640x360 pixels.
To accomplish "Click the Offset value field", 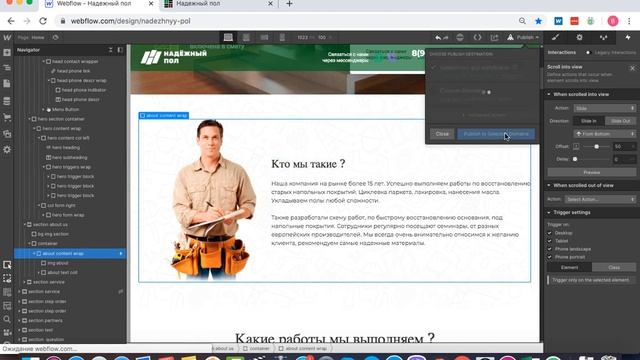I will point(624,147).
